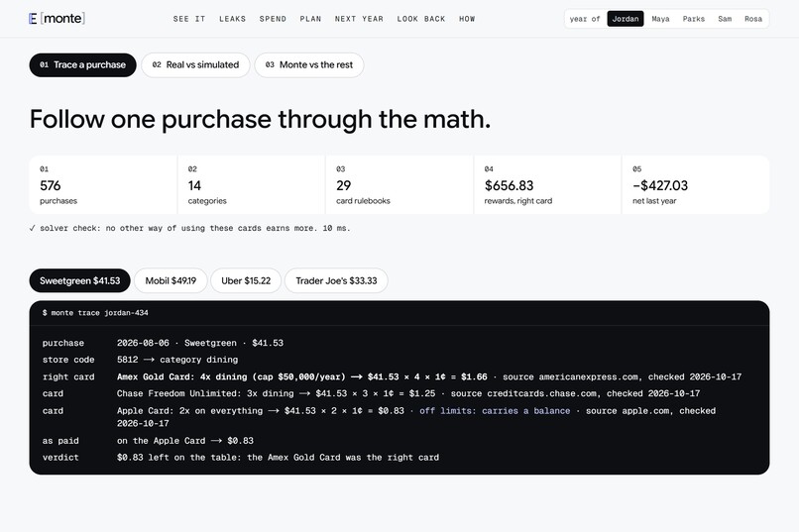Click 'off limits: carries a balance' note
This screenshot has width=799, height=532.
pyautogui.click(x=495, y=411)
